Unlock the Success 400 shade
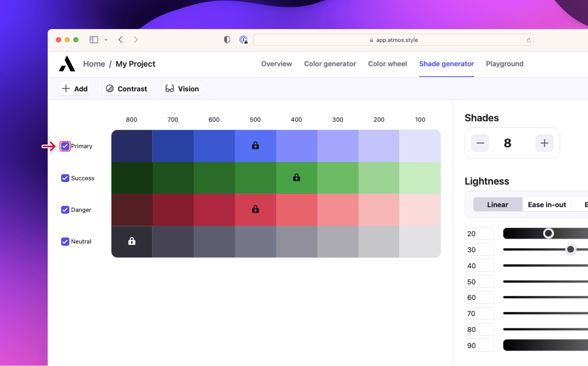Screen dimensions: 588x366 pyautogui.click(x=296, y=177)
